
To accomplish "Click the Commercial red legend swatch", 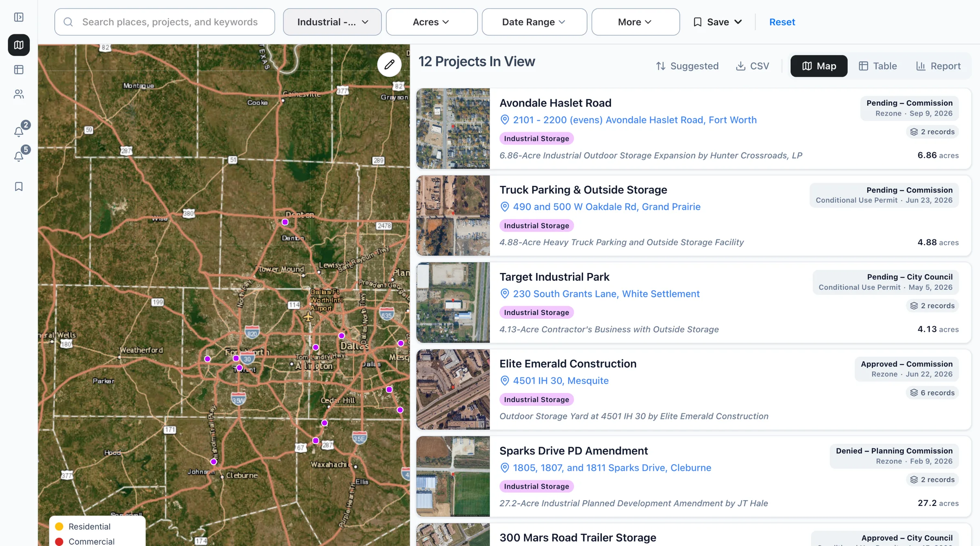I will 59,542.
